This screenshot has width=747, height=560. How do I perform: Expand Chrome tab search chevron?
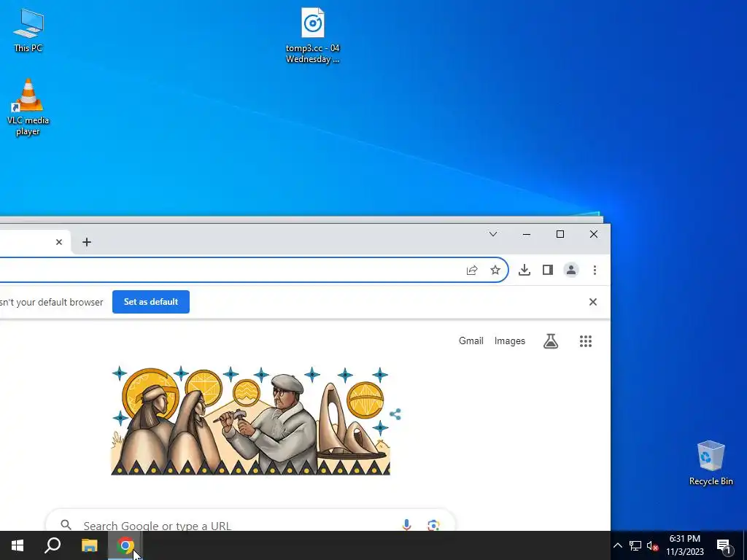(493, 234)
